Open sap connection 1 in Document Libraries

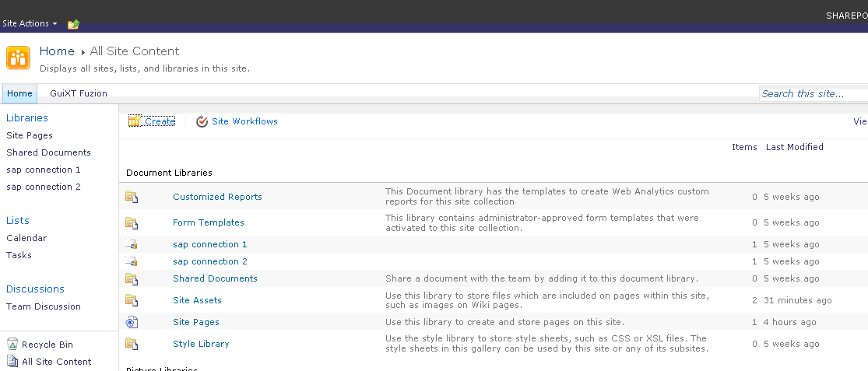coord(210,244)
